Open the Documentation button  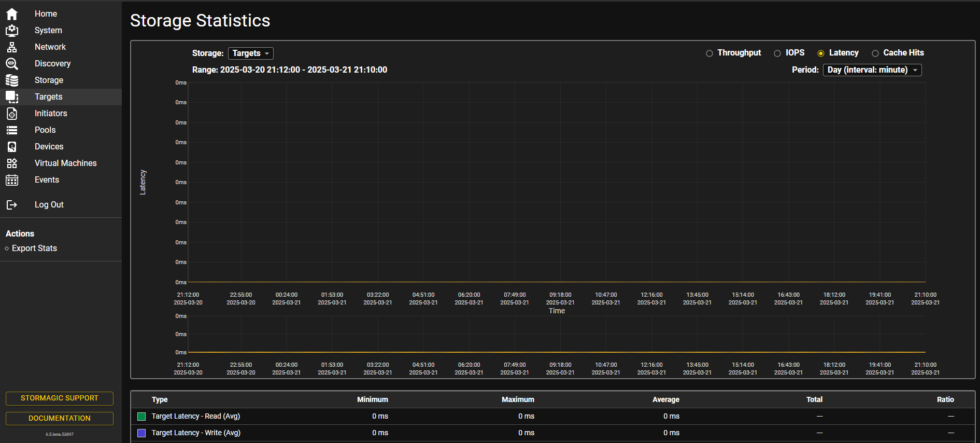pyautogui.click(x=60, y=419)
